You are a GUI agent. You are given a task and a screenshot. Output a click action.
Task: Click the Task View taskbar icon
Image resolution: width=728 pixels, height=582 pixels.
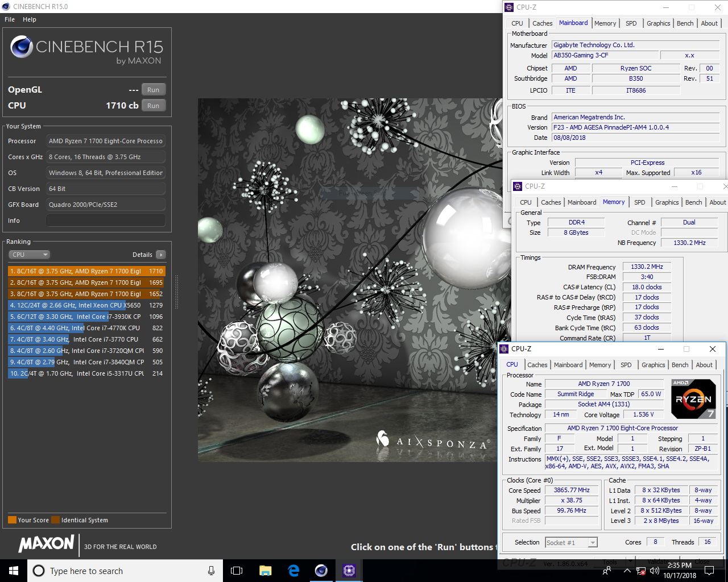point(237,571)
